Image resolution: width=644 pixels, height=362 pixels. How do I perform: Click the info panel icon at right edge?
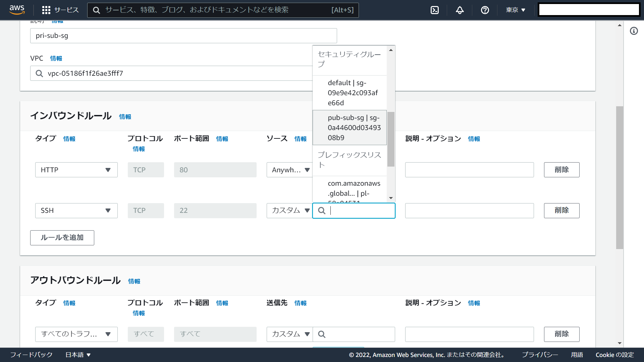pyautogui.click(x=634, y=31)
